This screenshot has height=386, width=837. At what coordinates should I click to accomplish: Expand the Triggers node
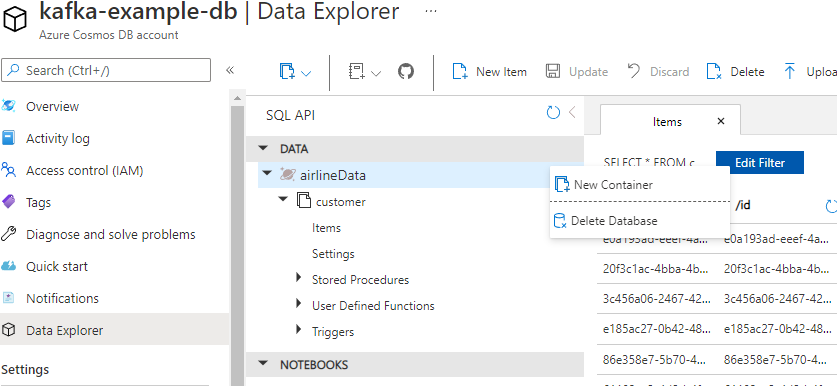pos(299,331)
